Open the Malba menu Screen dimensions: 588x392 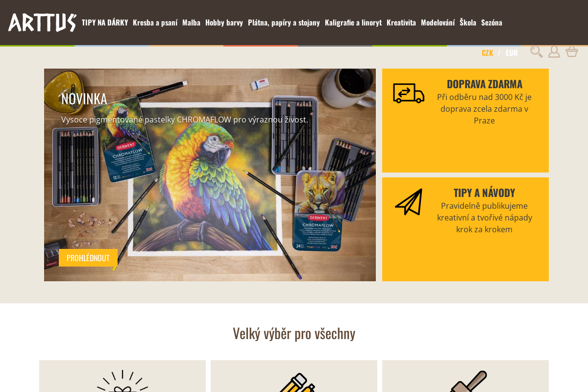pos(191,22)
